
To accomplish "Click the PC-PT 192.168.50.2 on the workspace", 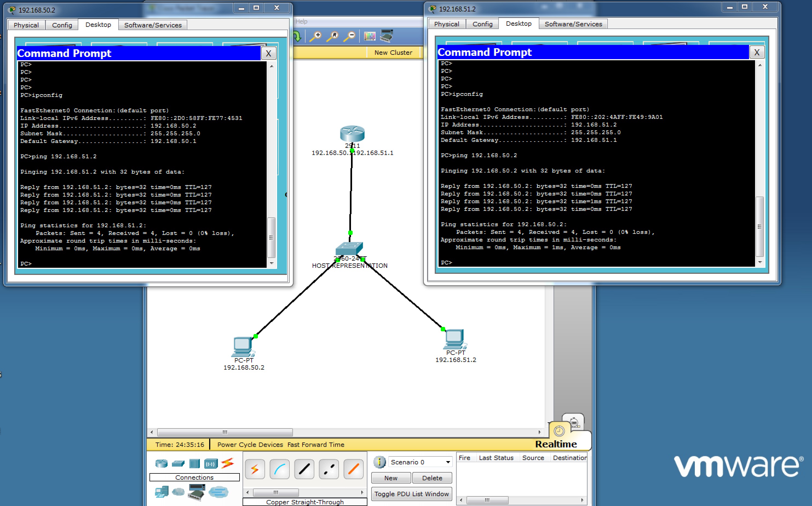I will click(x=243, y=347).
